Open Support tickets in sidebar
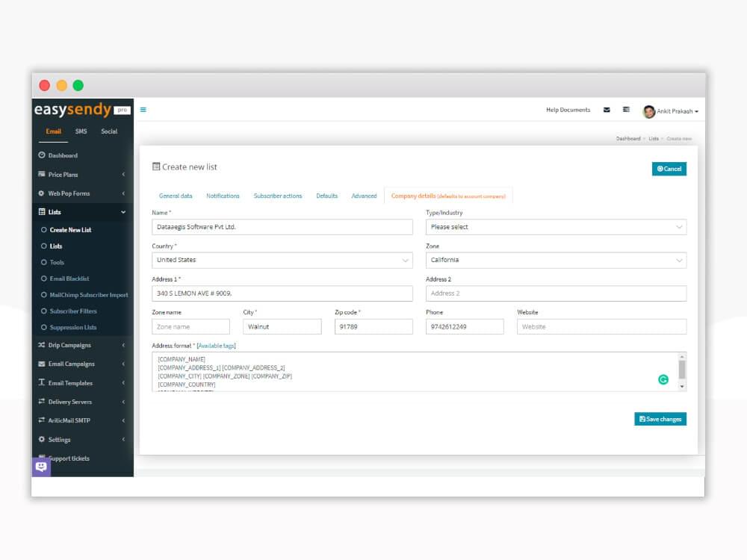 pyautogui.click(x=69, y=458)
